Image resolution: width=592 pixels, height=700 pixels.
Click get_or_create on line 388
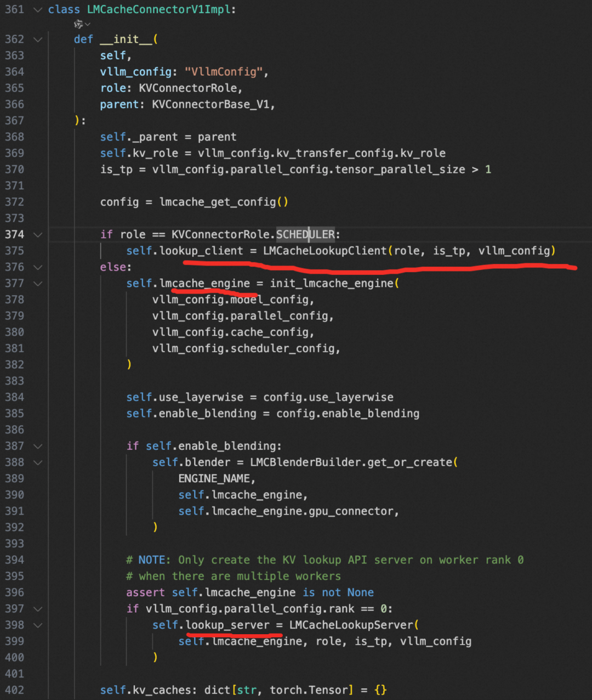click(x=410, y=462)
